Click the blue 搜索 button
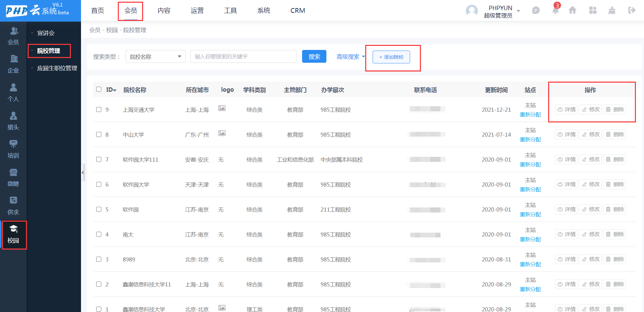The height and width of the screenshot is (312, 644). tap(314, 56)
